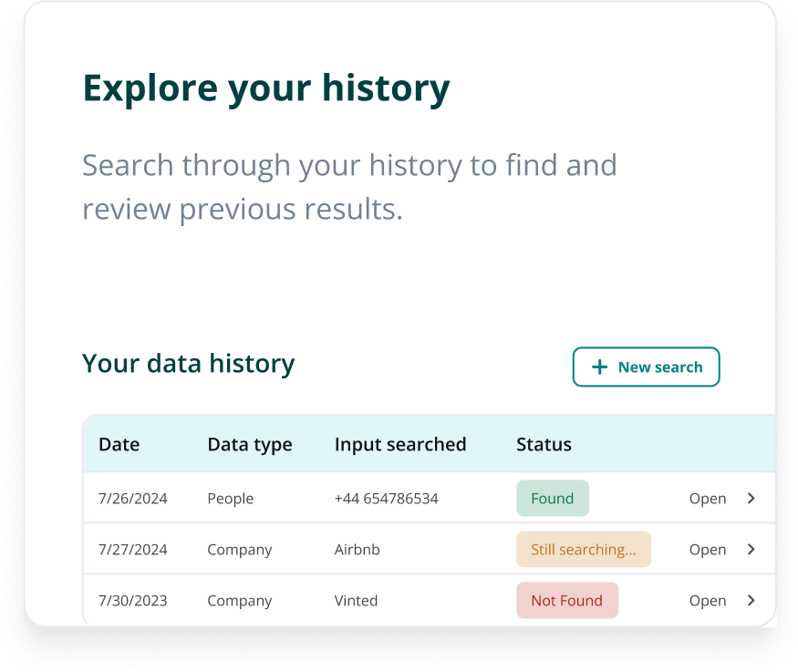Expand details of the 7/26/2024 People search
The width and height of the screenshot is (798, 672).
(x=708, y=499)
